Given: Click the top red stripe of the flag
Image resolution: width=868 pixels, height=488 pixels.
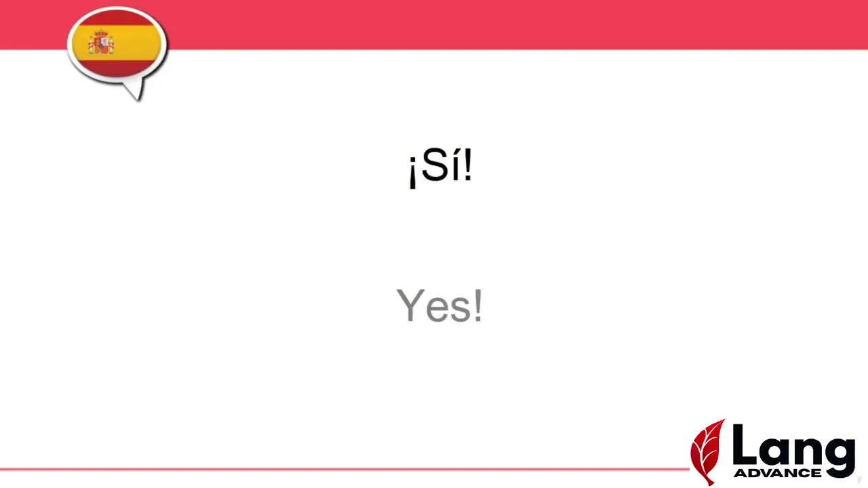Looking at the screenshot, I should 117,19.
